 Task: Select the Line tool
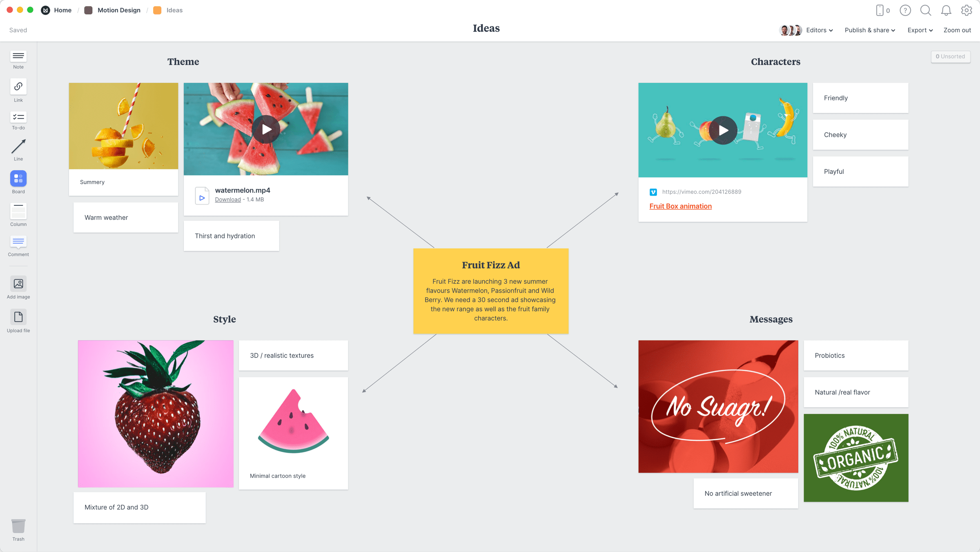(x=18, y=149)
